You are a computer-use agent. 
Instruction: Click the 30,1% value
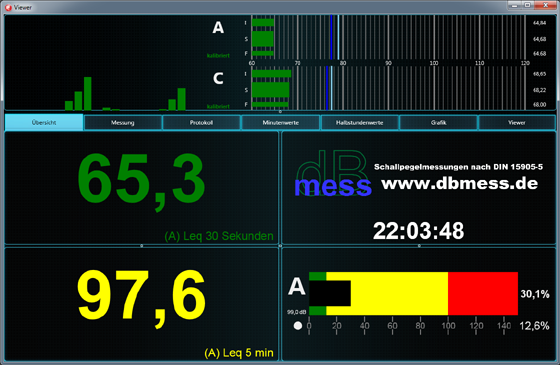tap(535, 294)
